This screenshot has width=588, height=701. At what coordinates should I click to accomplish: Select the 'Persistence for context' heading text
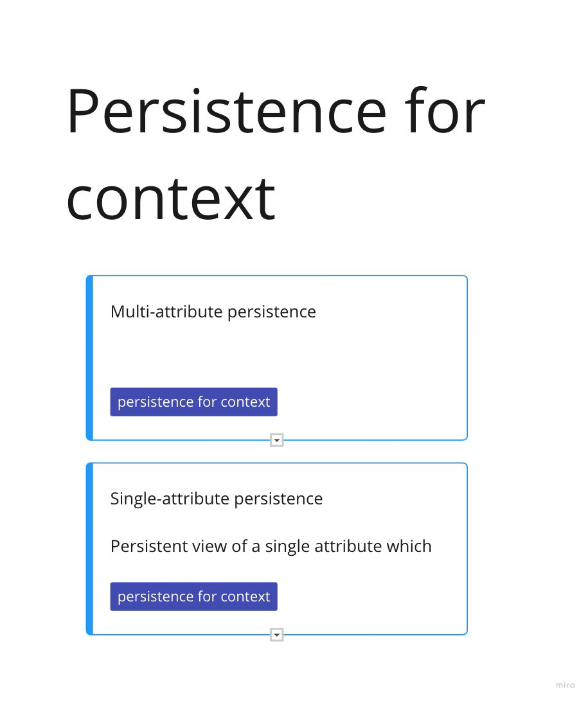[x=275, y=154]
